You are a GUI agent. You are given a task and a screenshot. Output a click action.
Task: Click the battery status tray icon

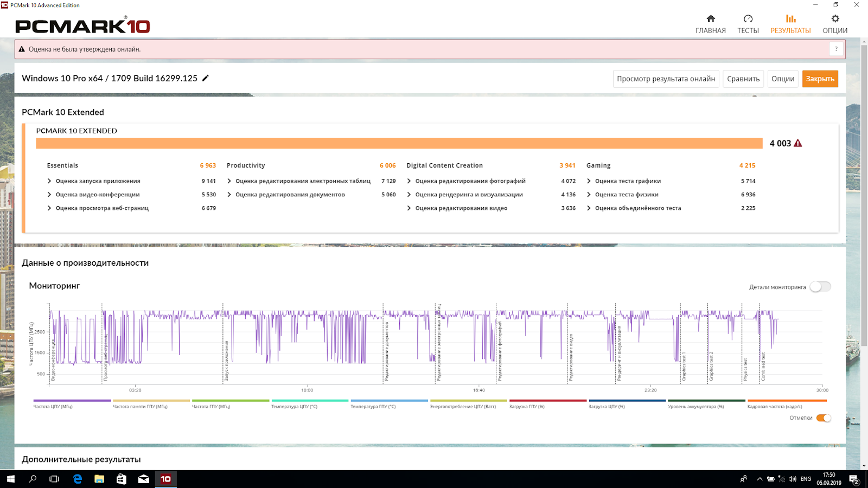pos(771,479)
